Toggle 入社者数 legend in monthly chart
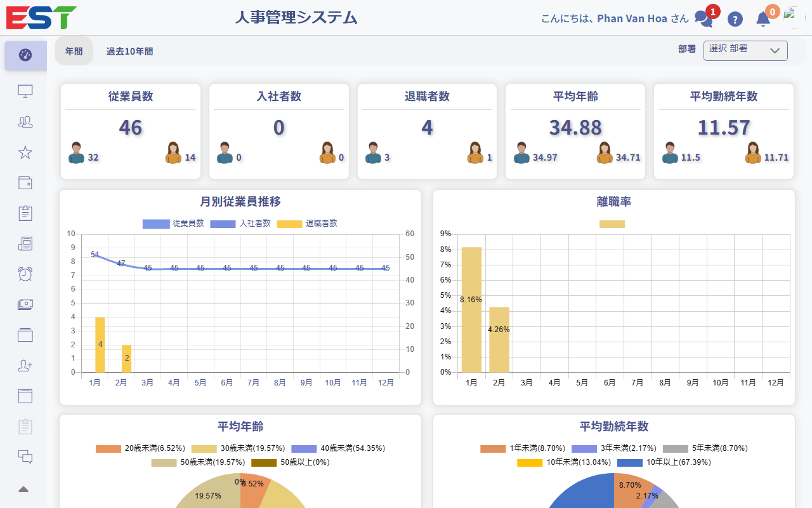The height and width of the screenshot is (508, 812). coord(240,224)
